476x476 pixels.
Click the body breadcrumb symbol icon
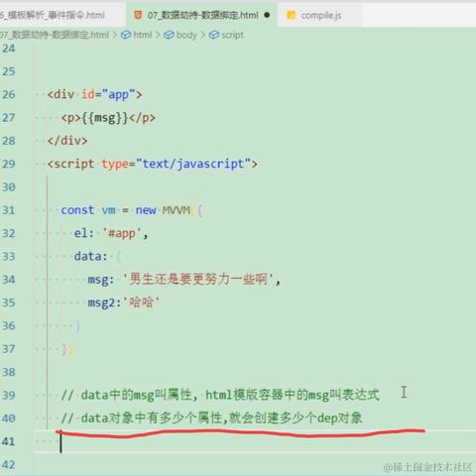coord(169,35)
